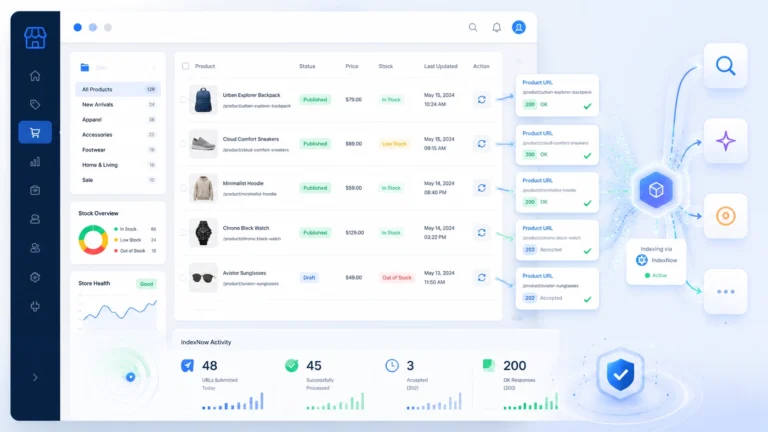Click the Low Stock badge for sneakers

[394, 144]
